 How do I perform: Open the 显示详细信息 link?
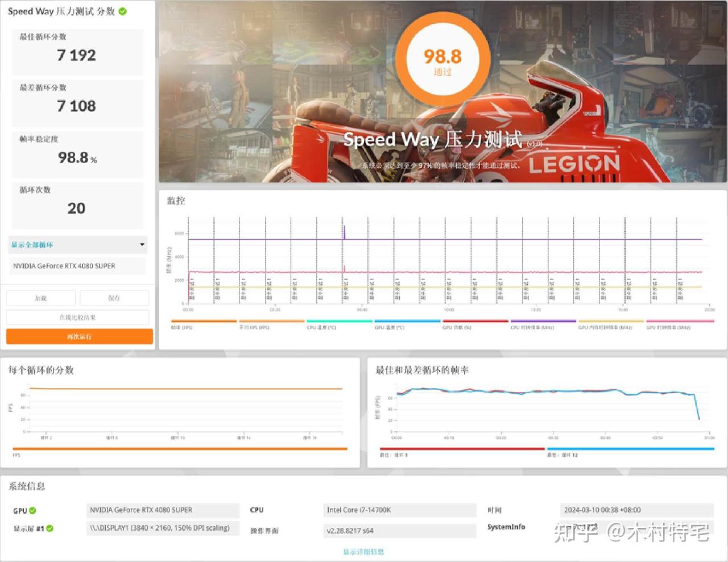pos(363,551)
